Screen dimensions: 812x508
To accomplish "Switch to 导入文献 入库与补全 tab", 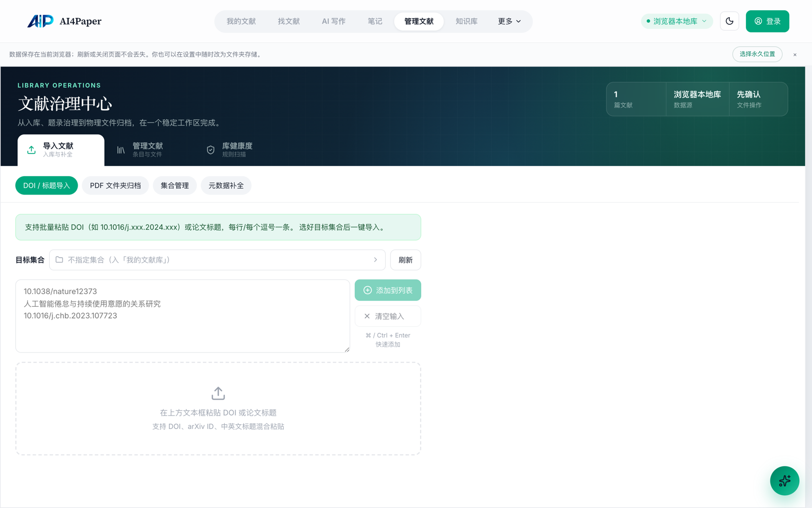I will pos(61,150).
